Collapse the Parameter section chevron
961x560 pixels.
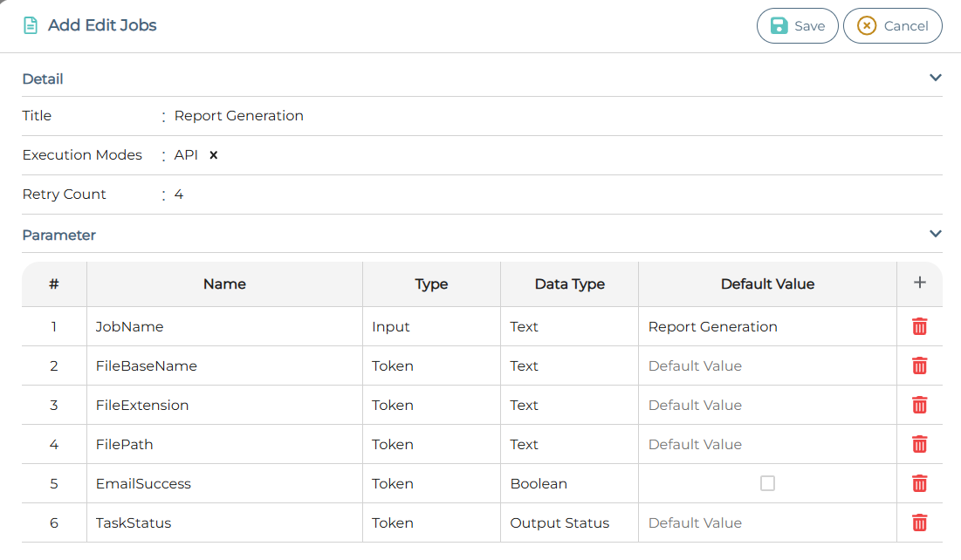point(935,234)
